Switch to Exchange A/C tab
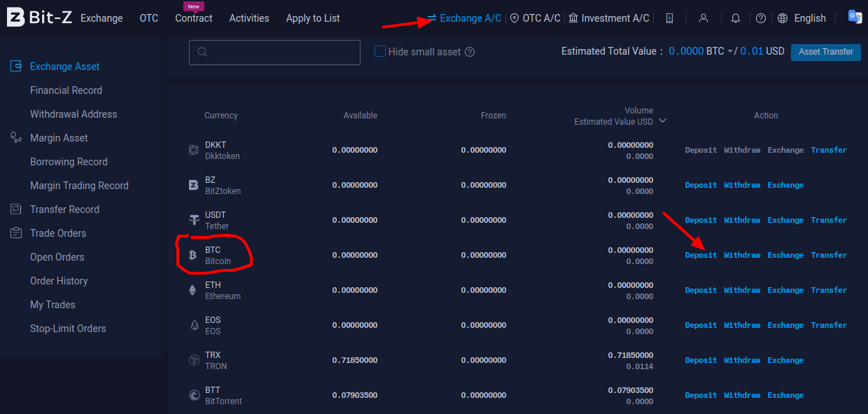This screenshot has width=868, height=414. 464,18
